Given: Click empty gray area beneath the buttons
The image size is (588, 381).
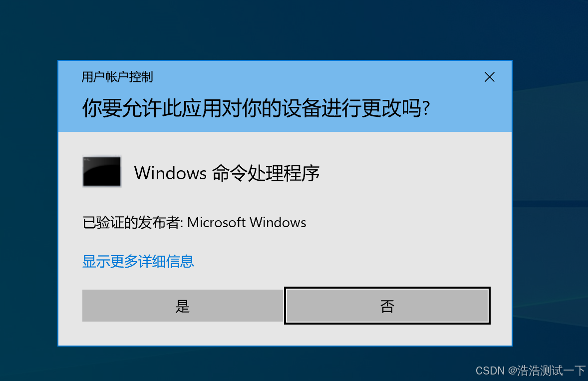Looking at the screenshot, I should point(285,335).
